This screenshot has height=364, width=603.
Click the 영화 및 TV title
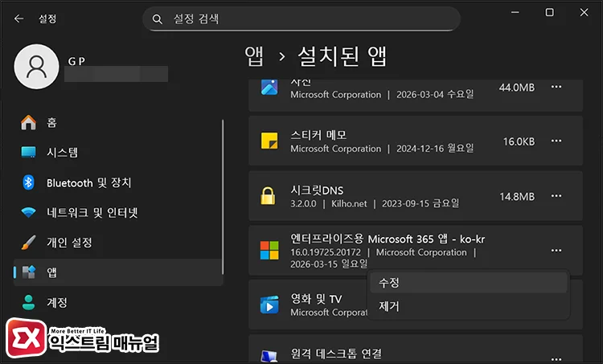pyautogui.click(x=316, y=299)
